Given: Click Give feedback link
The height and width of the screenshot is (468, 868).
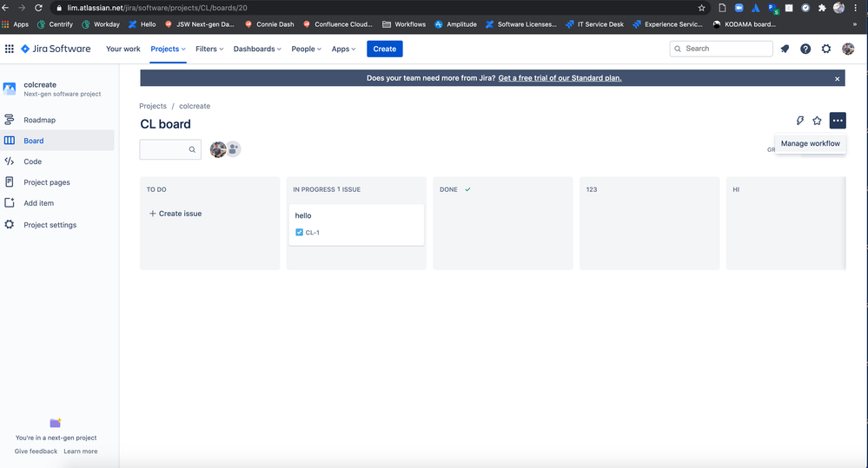Looking at the screenshot, I should [36, 452].
